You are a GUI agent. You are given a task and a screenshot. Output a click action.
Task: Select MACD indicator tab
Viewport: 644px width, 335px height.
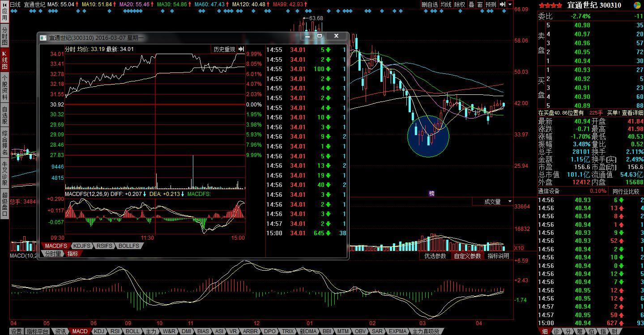coord(80,331)
